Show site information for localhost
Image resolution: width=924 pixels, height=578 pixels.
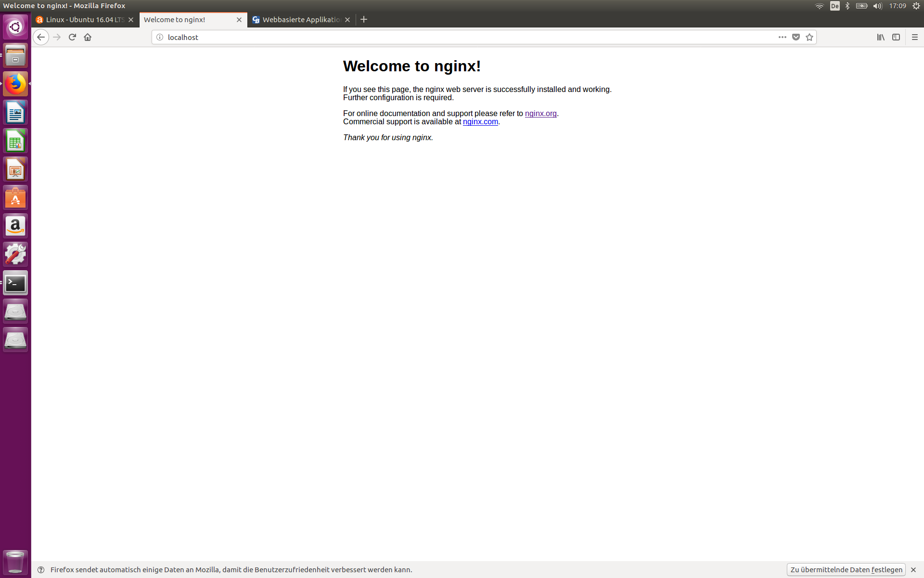[x=160, y=37]
